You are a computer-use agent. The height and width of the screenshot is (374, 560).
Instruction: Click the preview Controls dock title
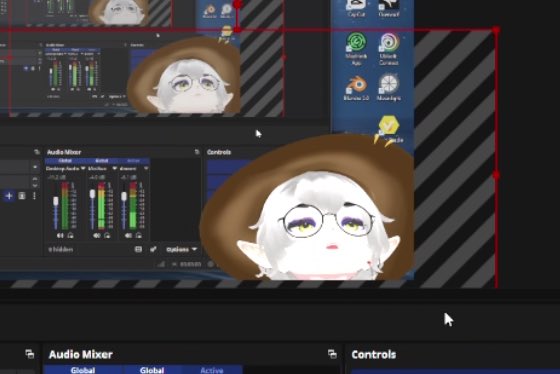tap(219, 152)
